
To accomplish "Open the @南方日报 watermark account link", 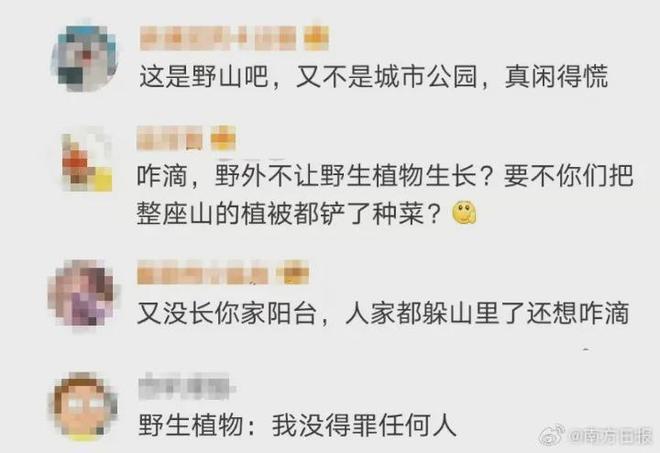I will tap(610, 437).
